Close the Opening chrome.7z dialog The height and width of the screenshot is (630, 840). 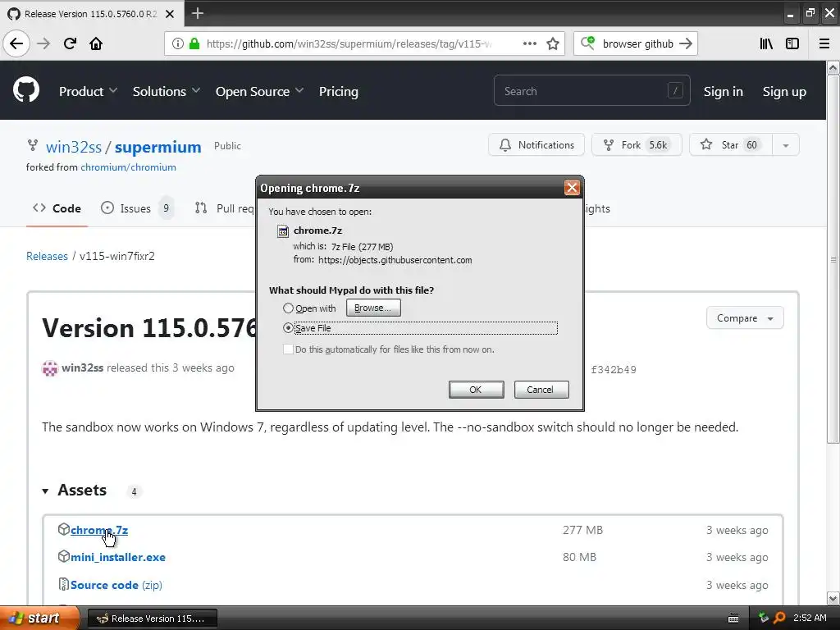572,188
